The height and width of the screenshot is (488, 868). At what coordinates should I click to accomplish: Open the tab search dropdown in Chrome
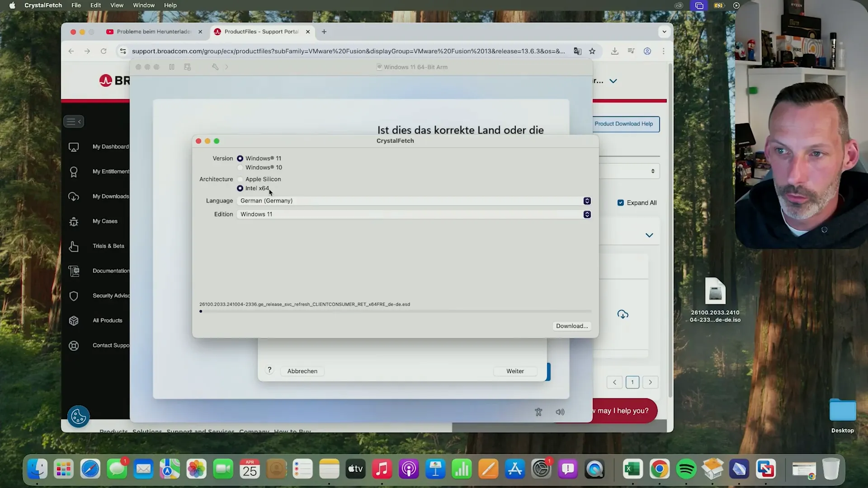664,32
